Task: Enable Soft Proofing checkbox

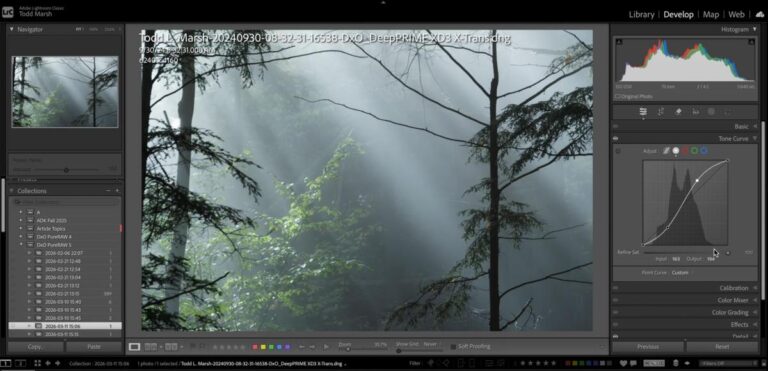Action: [453, 346]
